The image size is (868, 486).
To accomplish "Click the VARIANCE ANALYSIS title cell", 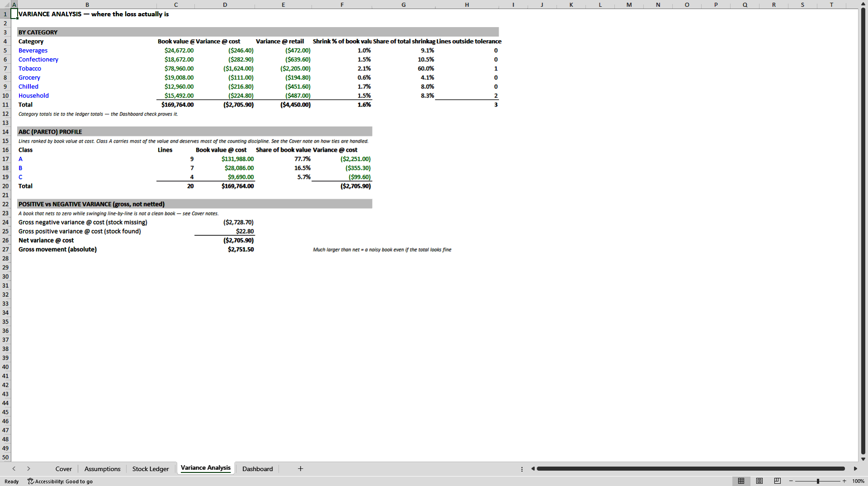I will click(x=94, y=14).
